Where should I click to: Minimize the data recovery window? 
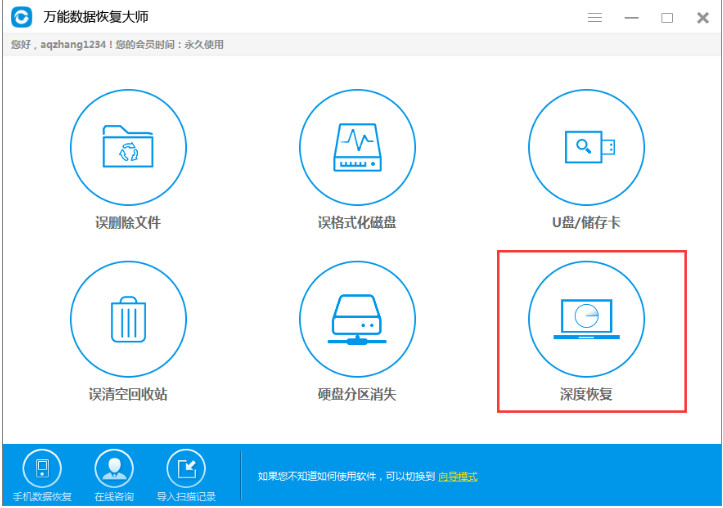point(631,18)
